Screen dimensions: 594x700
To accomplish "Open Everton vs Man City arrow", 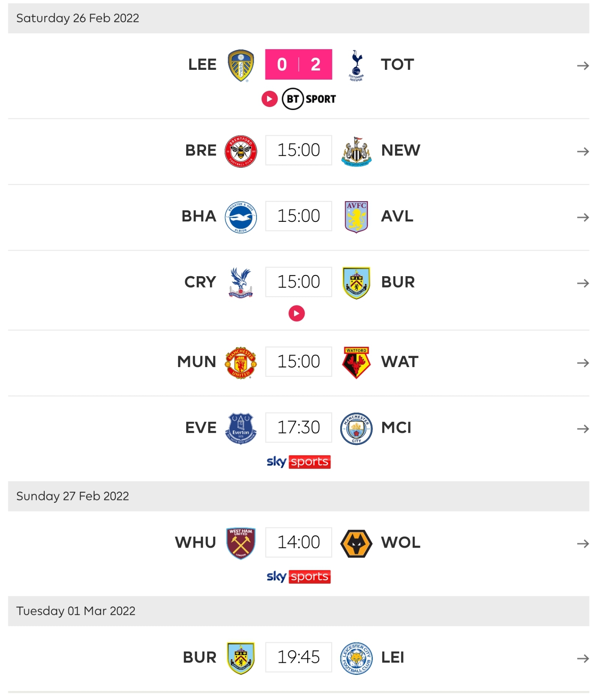I will coord(582,429).
